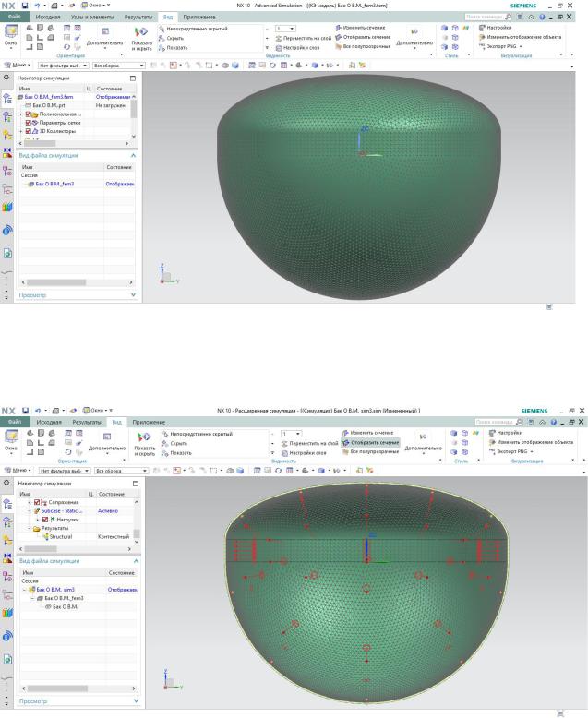Click Undo arrow in upper NX window
This screenshot has width=588, height=718.
37,6
